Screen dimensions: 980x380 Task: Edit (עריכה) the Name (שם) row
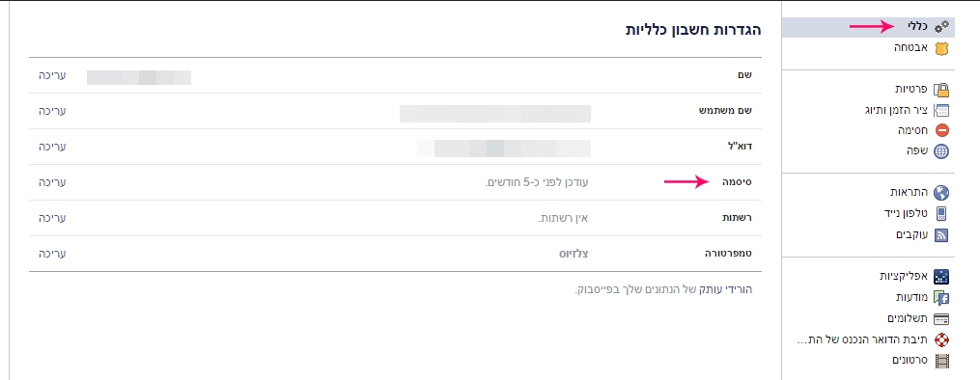52,75
